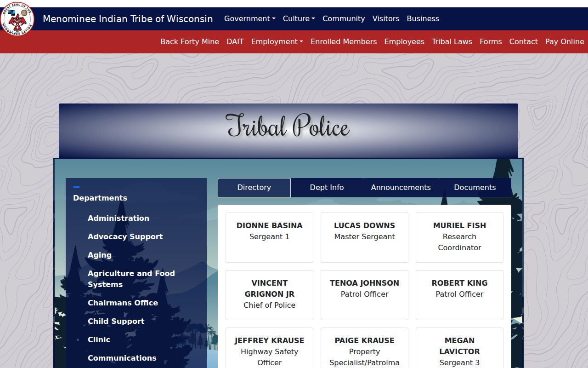Open Dionne Basina's directory card
588x368 pixels.
click(269, 237)
